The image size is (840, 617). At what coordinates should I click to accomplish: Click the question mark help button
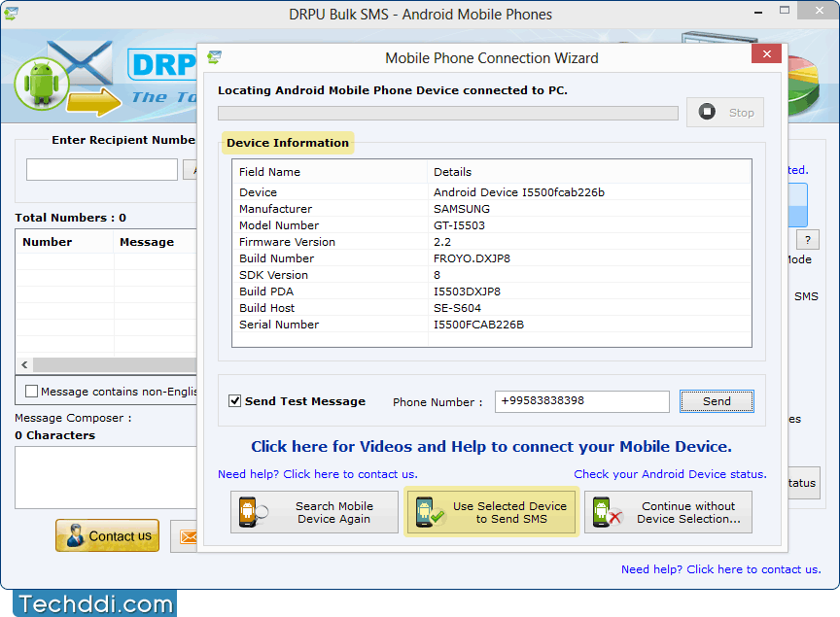(808, 240)
